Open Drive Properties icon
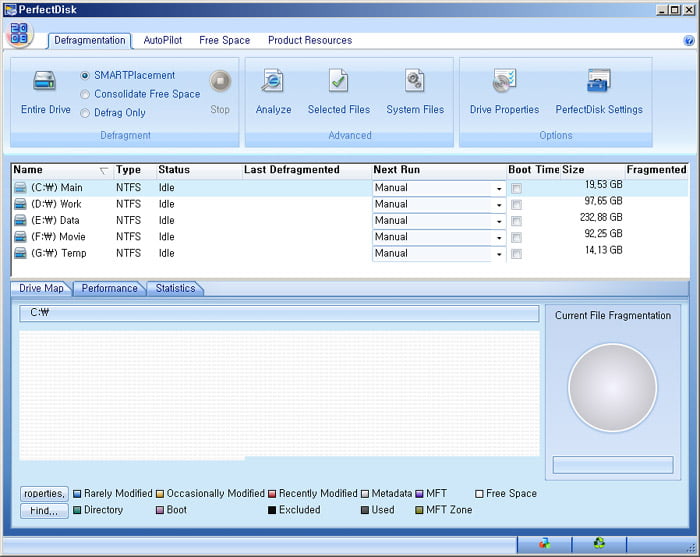 point(504,82)
